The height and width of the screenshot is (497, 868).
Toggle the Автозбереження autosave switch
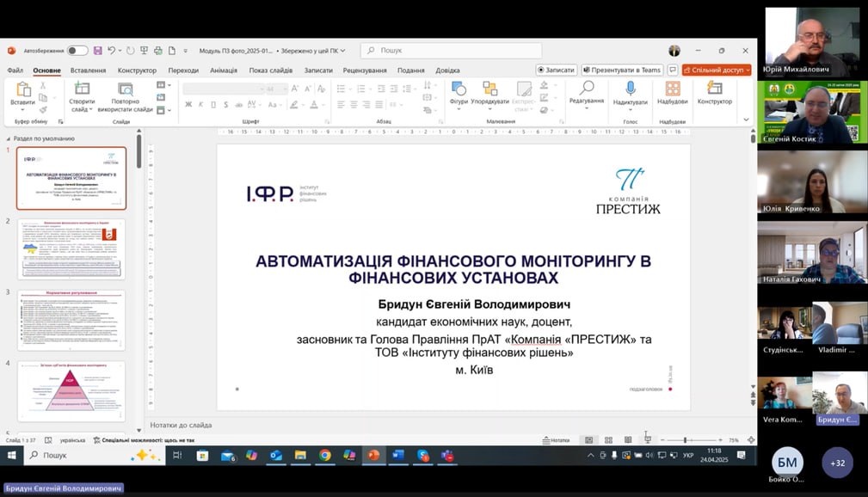click(77, 51)
